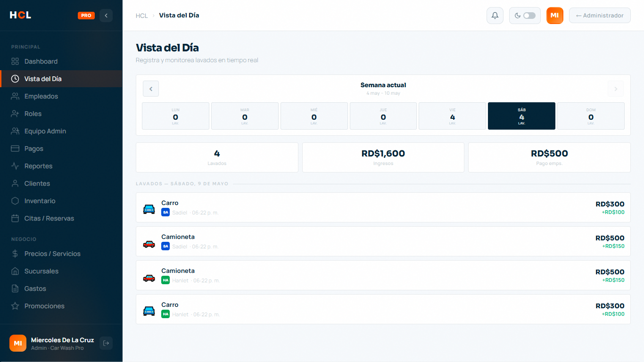Click the +RD$100 commission on Sadiel's Carro
This screenshot has height=362, width=644.
(x=613, y=212)
